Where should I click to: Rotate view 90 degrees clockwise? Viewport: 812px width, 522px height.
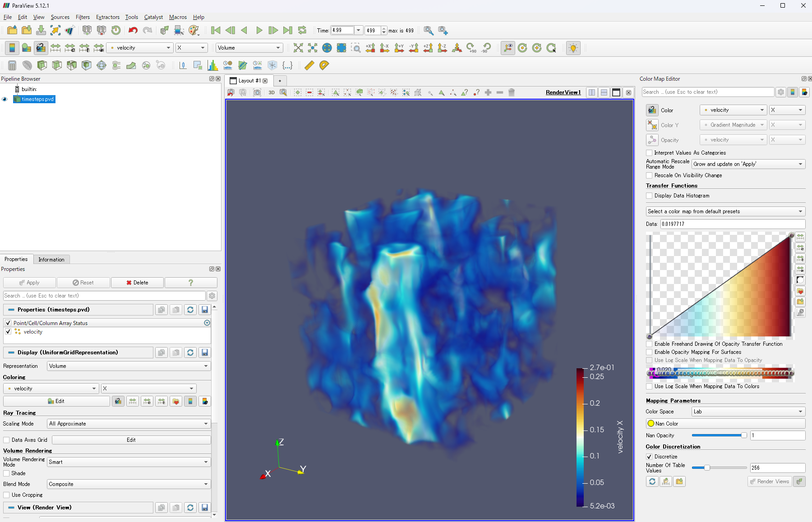coord(471,48)
